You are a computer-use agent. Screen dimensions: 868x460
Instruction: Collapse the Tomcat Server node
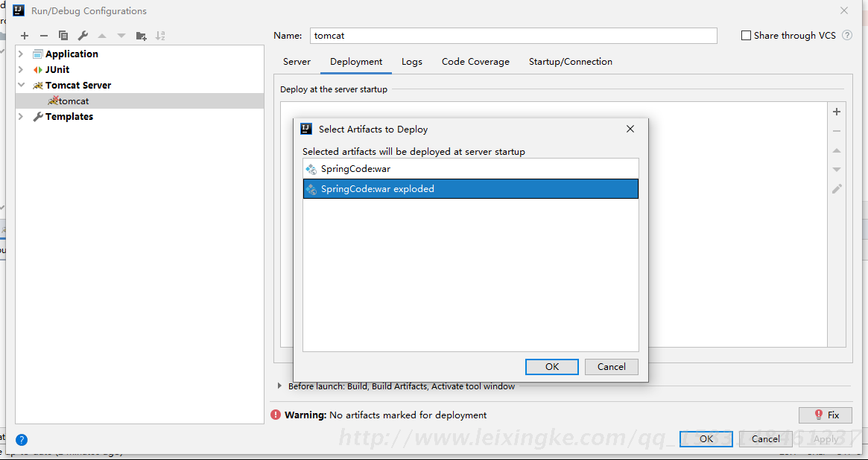point(21,85)
